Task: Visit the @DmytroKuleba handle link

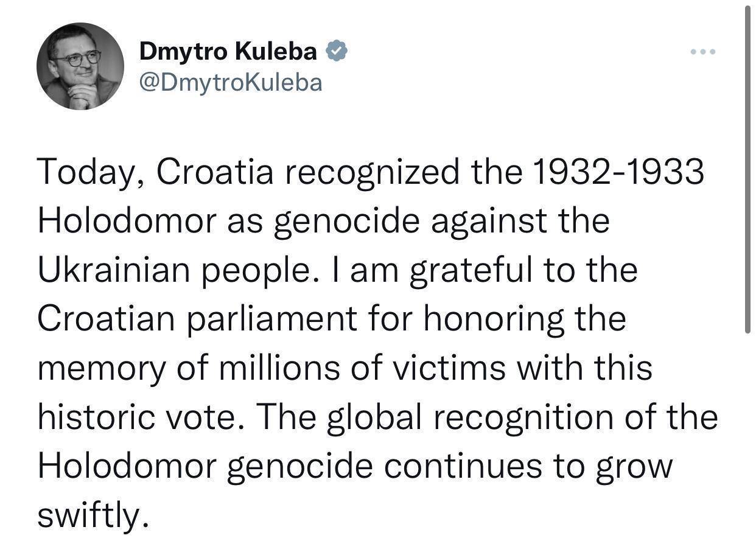Action: (x=231, y=82)
